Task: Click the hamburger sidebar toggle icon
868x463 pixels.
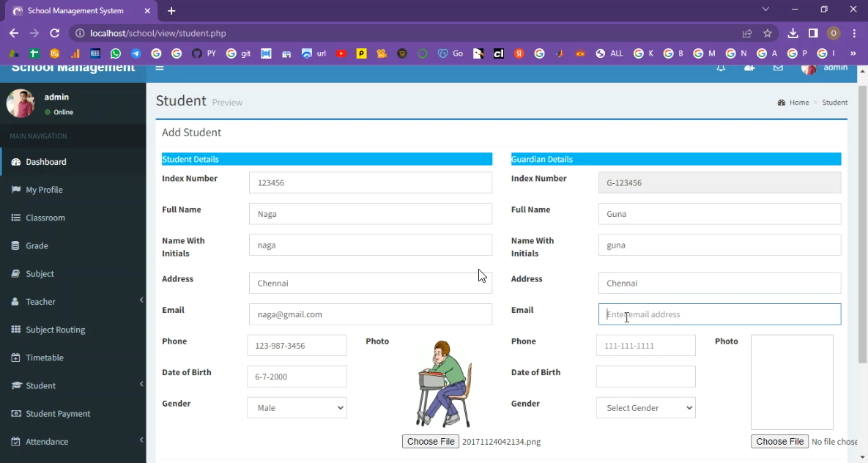Action: pos(159,68)
